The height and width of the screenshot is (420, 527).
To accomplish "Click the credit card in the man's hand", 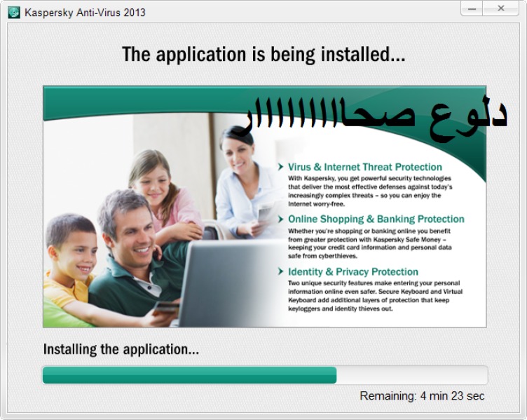I will tap(165, 307).
